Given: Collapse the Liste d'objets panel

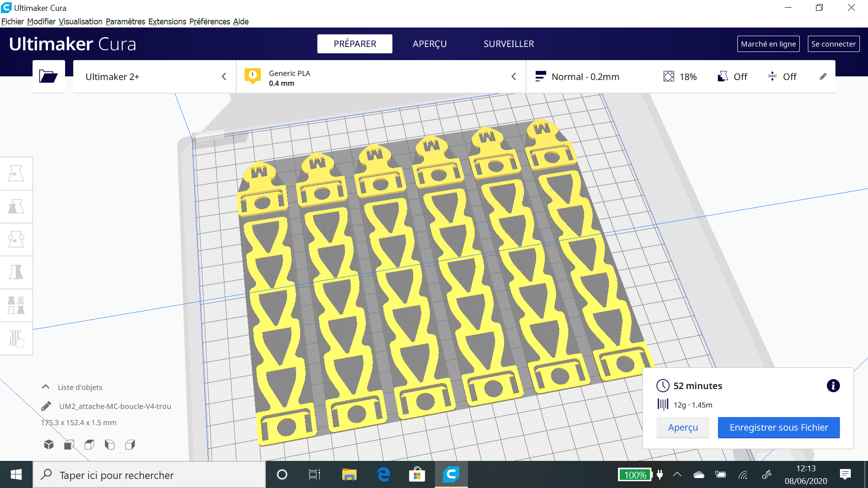Looking at the screenshot, I should (46, 387).
